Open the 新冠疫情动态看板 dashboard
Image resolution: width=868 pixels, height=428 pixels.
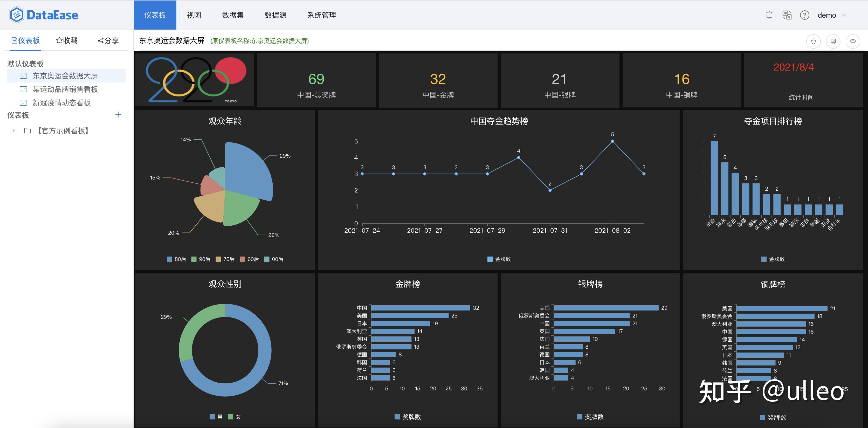coord(62,103)
